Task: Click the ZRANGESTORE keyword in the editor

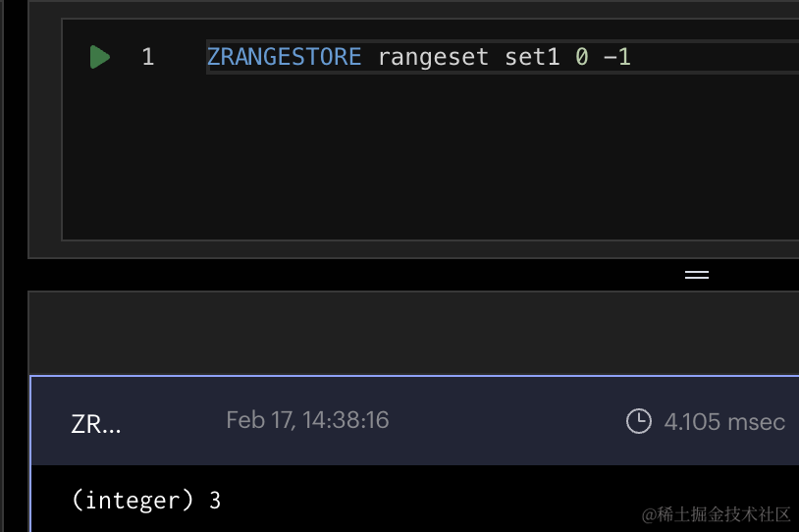Action: [284, 57]
